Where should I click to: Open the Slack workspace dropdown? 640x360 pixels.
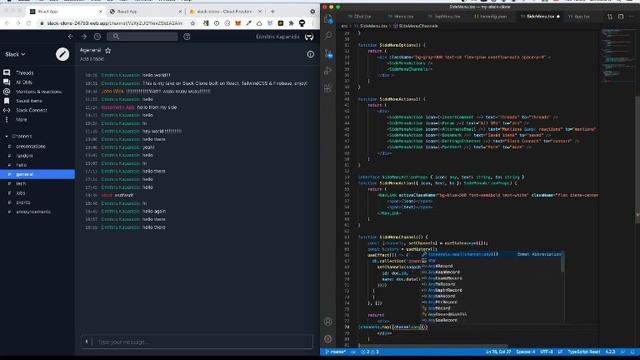[15, 54]
